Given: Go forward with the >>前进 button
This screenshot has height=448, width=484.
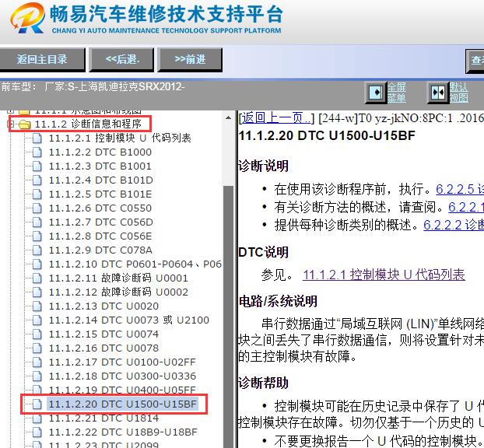Looking at the screenshot, I should click(190, 59).
